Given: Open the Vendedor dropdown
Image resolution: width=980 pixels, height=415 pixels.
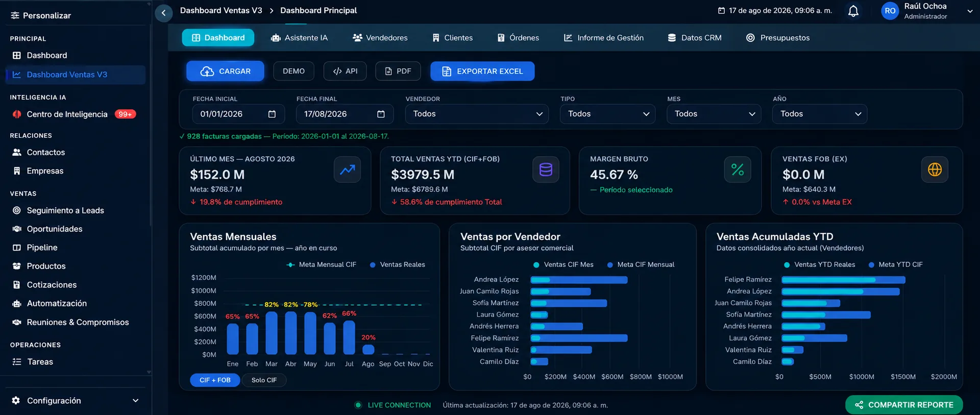Looking at the screenshot, I should pos(477,114).
